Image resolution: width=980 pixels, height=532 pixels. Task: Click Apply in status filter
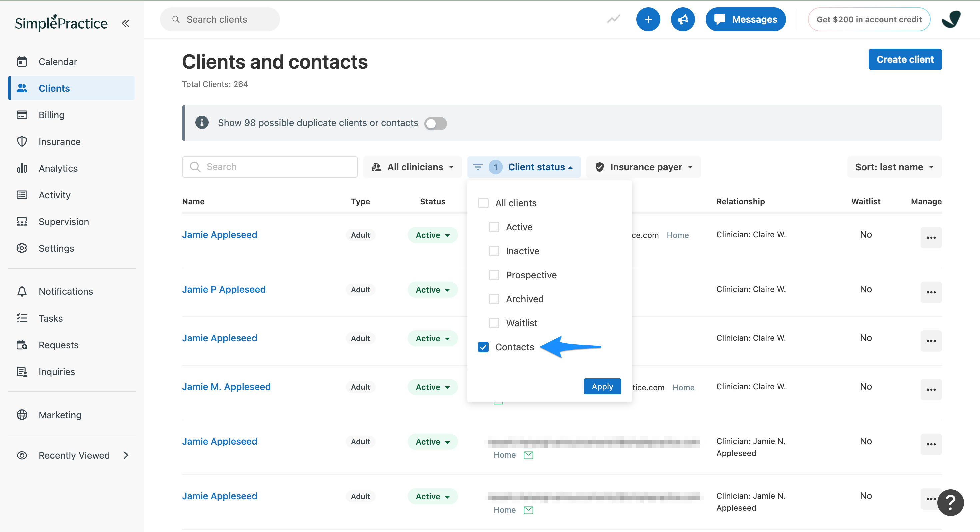pos(602,386)
